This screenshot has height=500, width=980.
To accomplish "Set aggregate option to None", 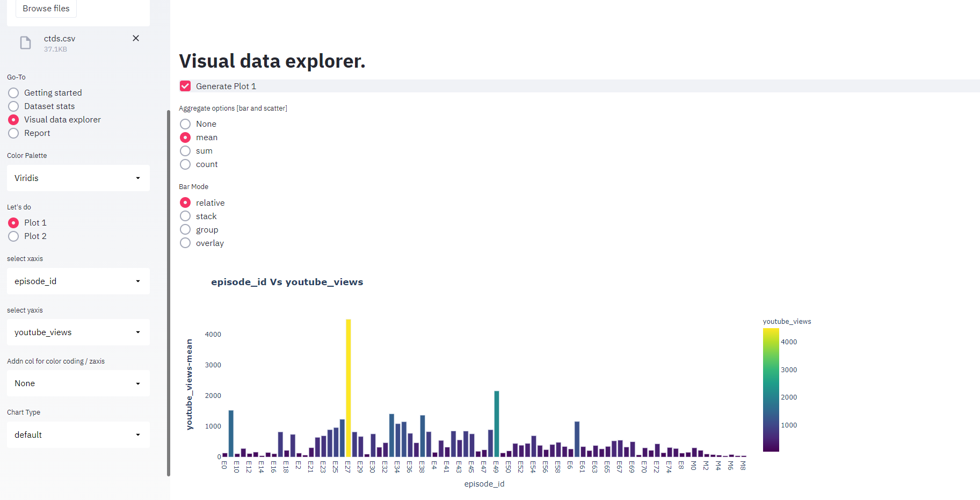I will point(185,124).
